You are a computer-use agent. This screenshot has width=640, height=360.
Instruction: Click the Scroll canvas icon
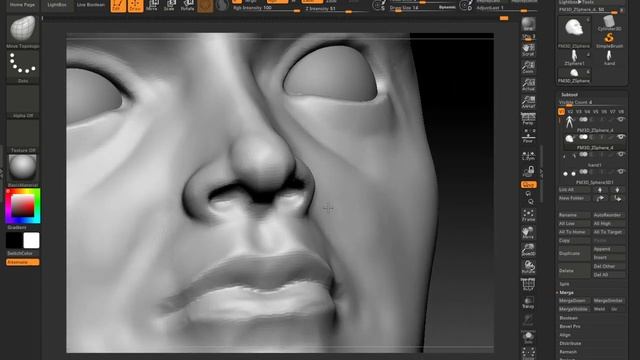(x=528, y=50)
